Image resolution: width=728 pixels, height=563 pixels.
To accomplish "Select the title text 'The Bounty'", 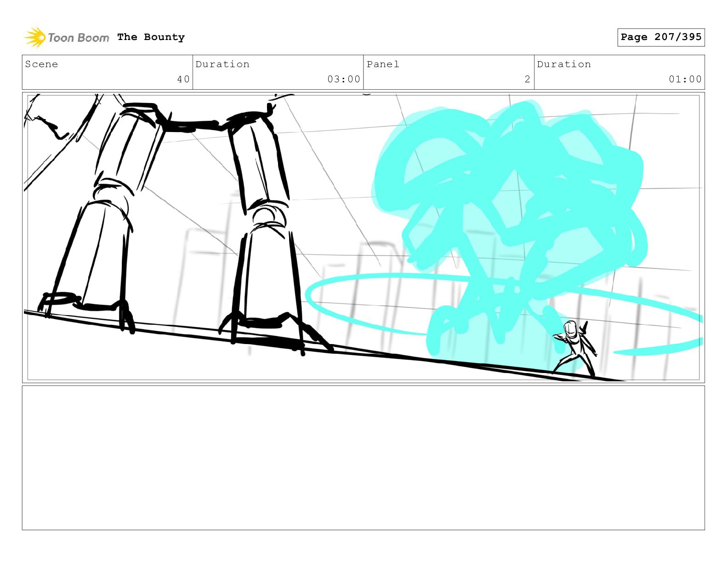I will tap(151, 37).
